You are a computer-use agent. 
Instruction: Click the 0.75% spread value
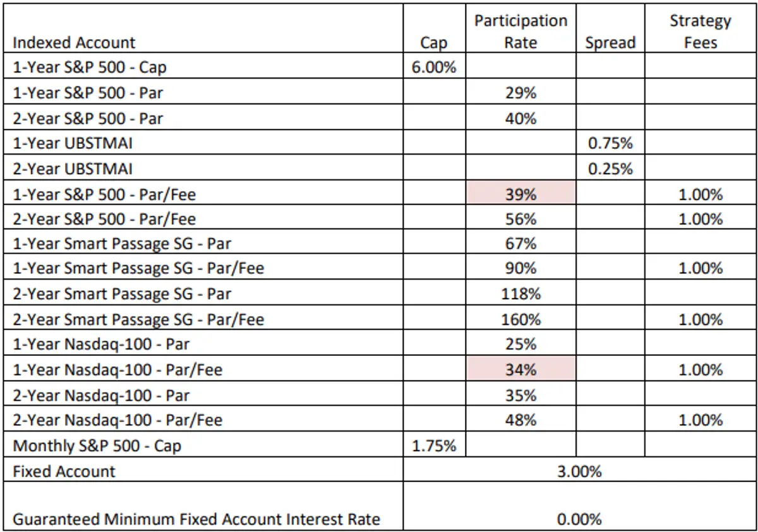click(610, 143)
